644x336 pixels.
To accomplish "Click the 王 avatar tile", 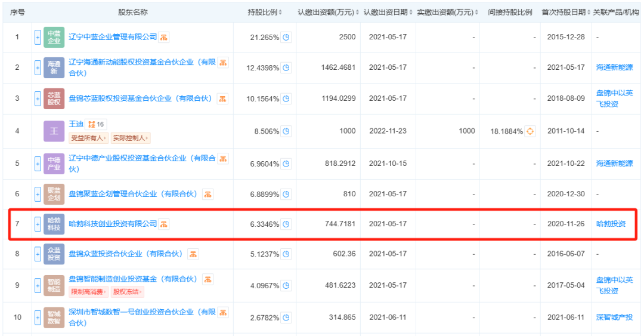I will (54, 131).
